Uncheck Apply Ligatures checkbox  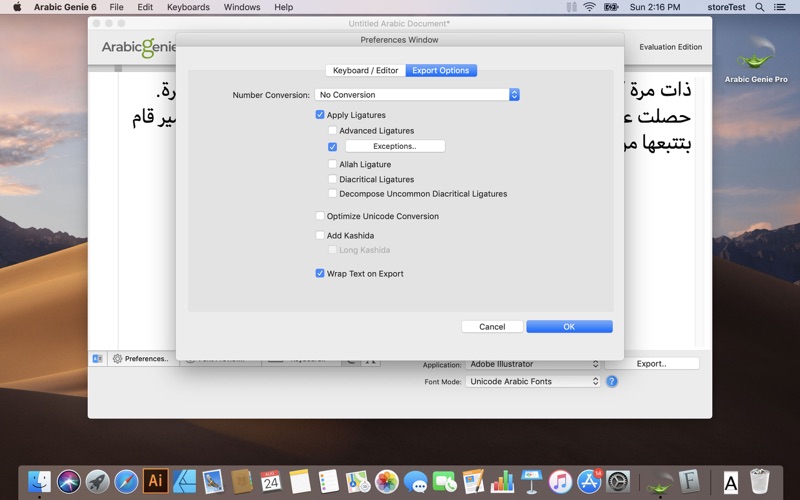pyautogui.click(x=320, y=115)
